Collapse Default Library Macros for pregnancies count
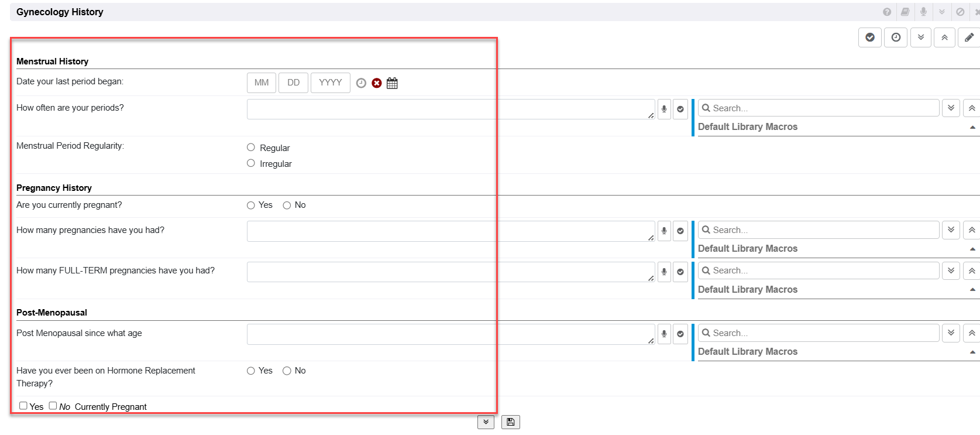 coord(972,249)
